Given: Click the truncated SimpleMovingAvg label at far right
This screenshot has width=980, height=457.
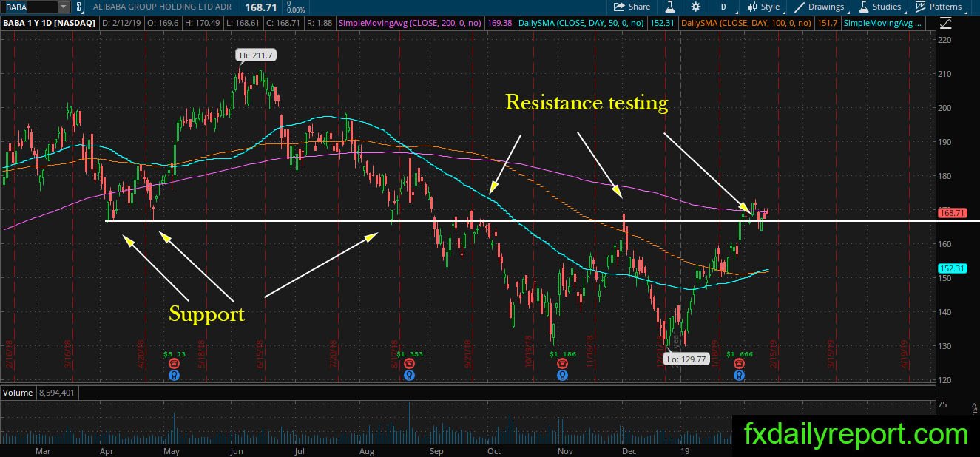Looking at the screenshot, I should coord(883,23).
